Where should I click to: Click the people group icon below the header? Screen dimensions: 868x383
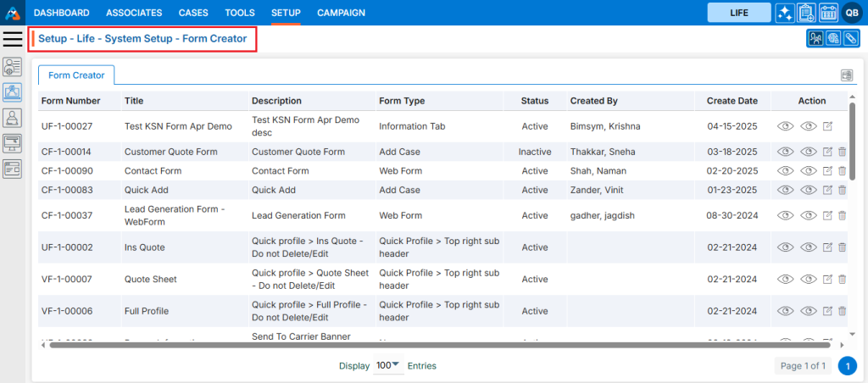point(815,38)
